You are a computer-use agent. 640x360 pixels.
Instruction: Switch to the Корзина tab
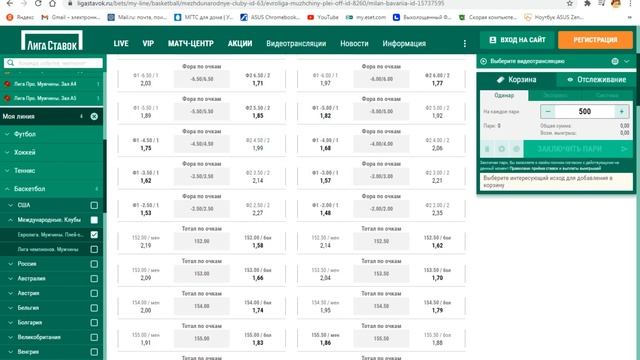[x=516, y=80]
